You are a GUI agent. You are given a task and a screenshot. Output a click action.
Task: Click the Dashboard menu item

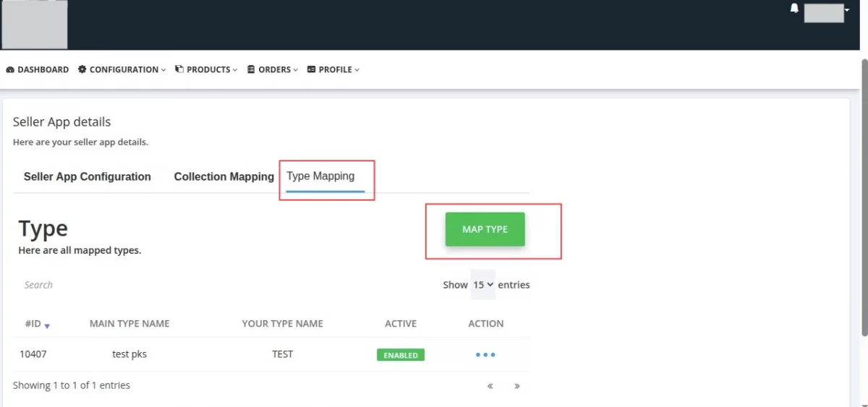pyautogui.click(x=38, y=69)
